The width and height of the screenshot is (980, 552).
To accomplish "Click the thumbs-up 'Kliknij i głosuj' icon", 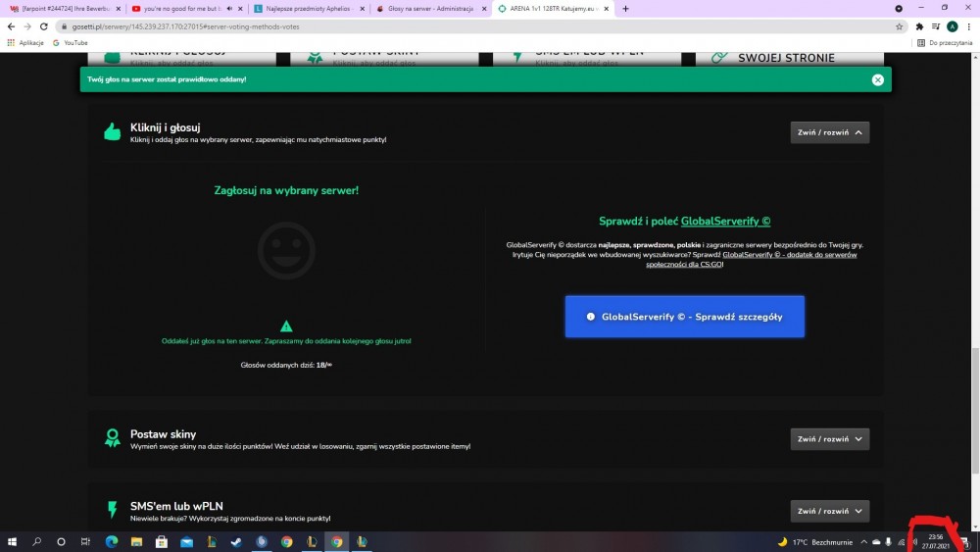I will [112, 131].
